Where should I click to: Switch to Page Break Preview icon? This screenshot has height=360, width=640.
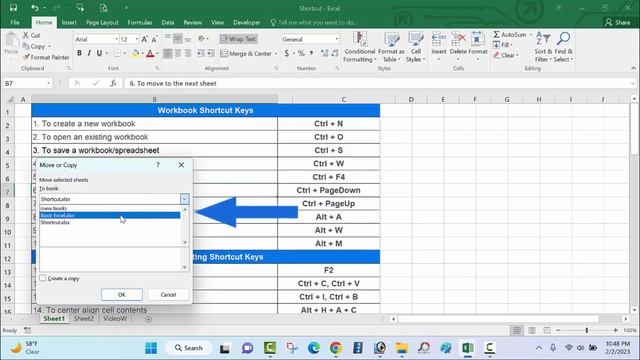547,330
